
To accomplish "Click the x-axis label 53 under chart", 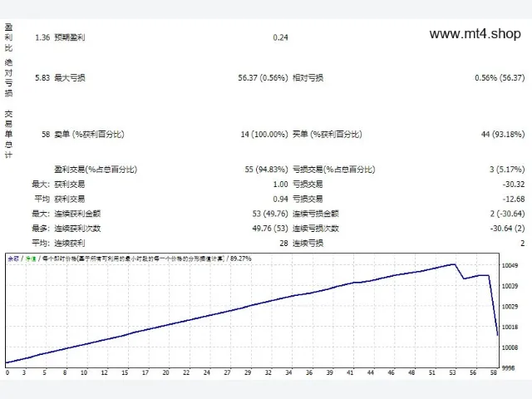I will coord(452,372).
